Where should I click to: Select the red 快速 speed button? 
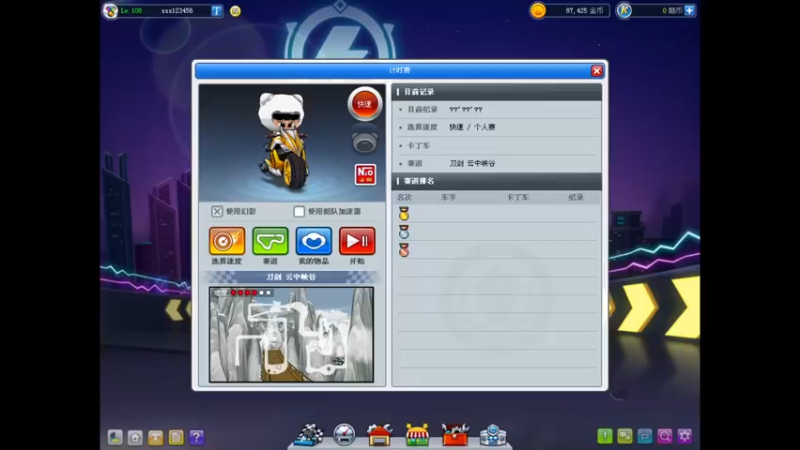tap(365, 104)
